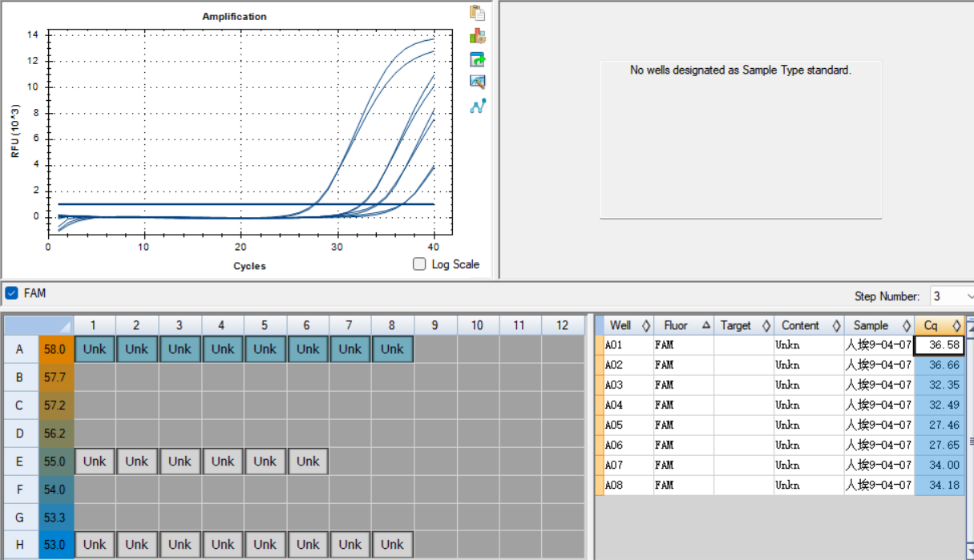Image resolution: width=974 pixels, height=560 pixels.
Task: Click Cq value 36.66 cell
Action: click(x=940, y=365)
